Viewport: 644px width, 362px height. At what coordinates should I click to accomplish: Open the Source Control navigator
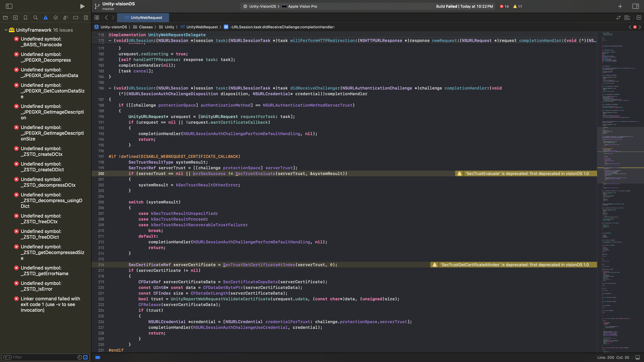point(15,18)
